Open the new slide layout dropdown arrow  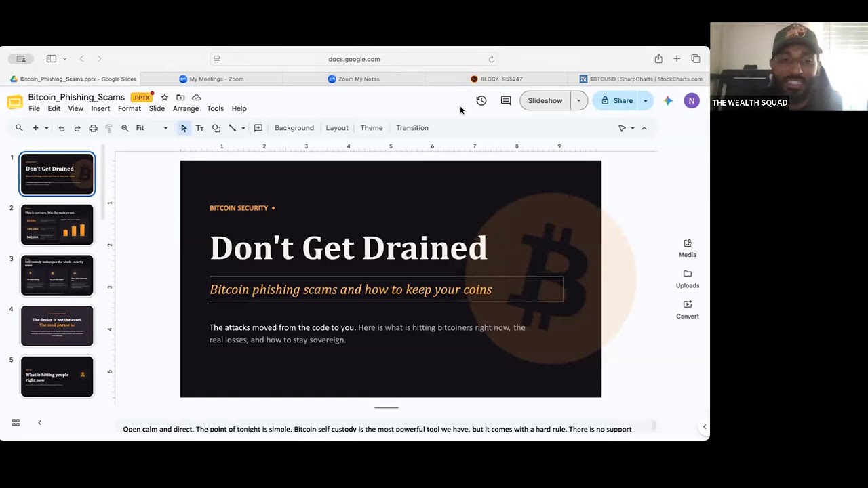tap(46, 128)
